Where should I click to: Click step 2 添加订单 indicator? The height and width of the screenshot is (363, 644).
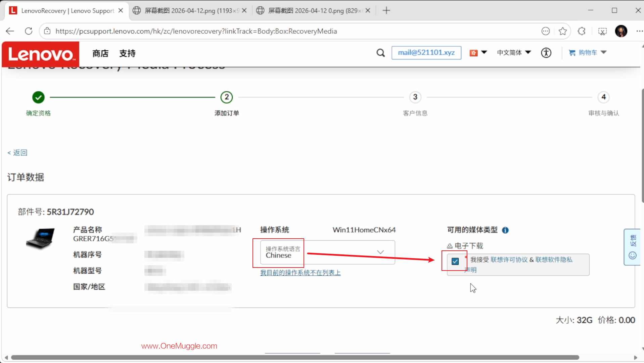[x=227, y=97]
